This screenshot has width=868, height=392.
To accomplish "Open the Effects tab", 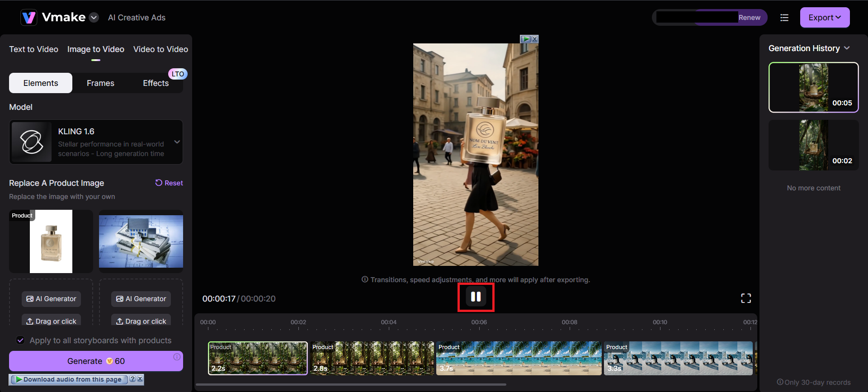I will pyautogui.click(x=156, y=83).
